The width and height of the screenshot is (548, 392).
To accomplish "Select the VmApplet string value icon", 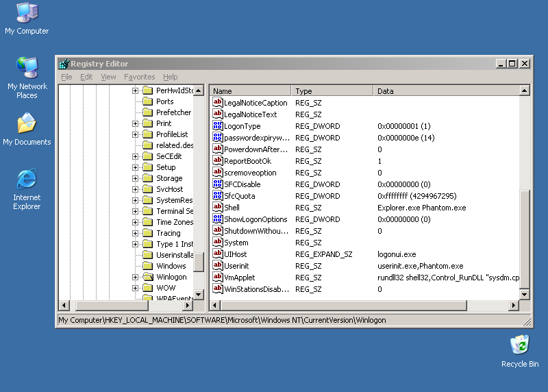I will click(217, 278).
